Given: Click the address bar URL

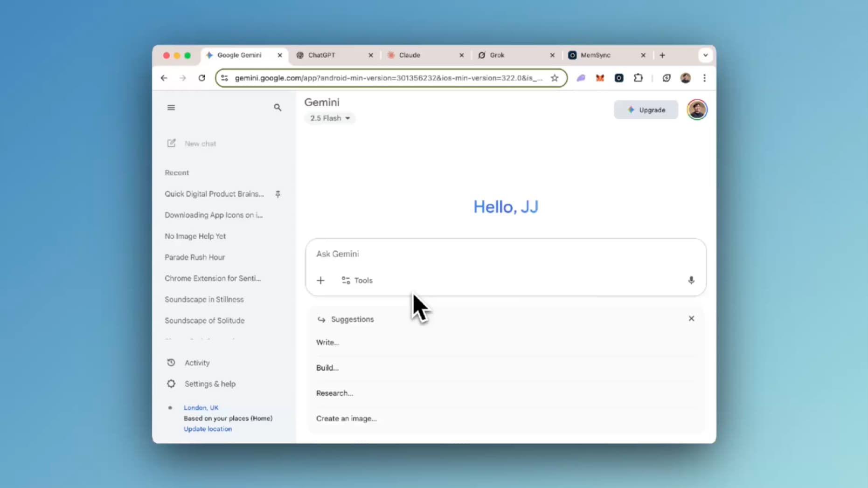Looking at the screenshot, I should click(x=389, y=78).
